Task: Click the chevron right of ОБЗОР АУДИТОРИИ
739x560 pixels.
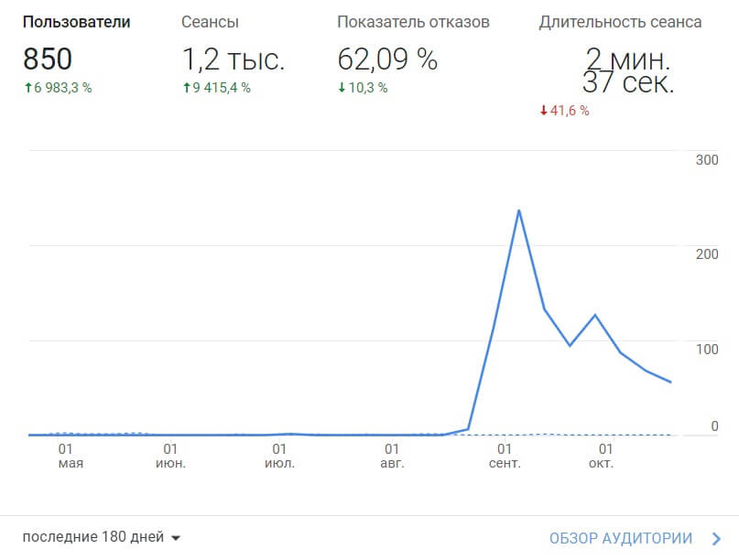Action: 714,538
